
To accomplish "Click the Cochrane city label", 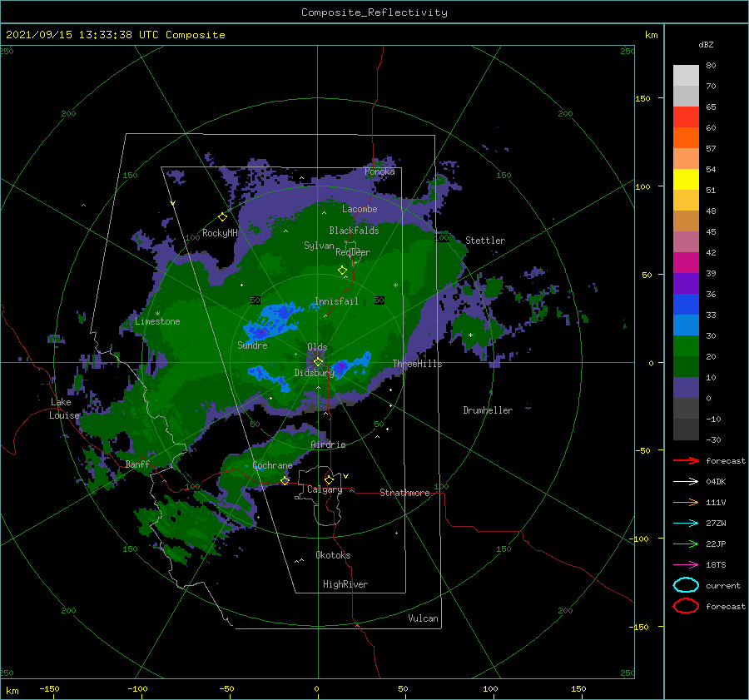I will tap(272, 465).
